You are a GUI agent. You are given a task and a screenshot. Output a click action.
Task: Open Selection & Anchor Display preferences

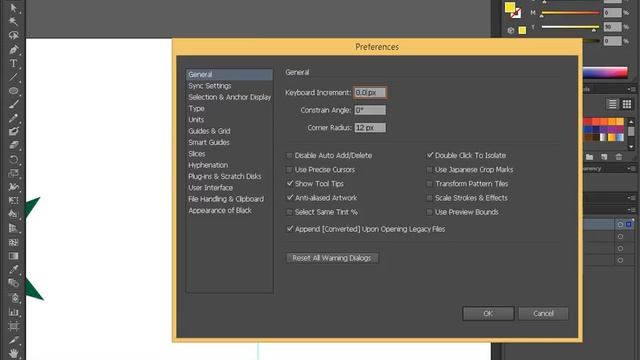(x=229, y=97)
